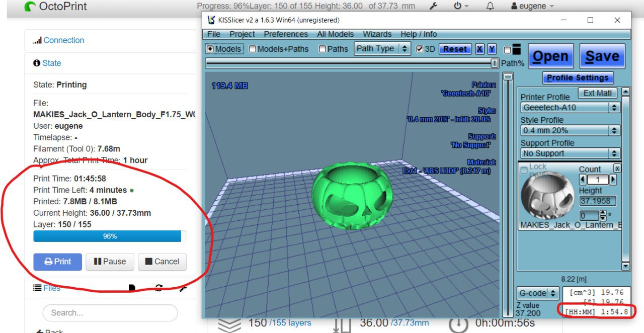The image size is (644, 333).
Task: Open the Support Profile dropdown
Action: pyautogui.click(x=571, y=153)
